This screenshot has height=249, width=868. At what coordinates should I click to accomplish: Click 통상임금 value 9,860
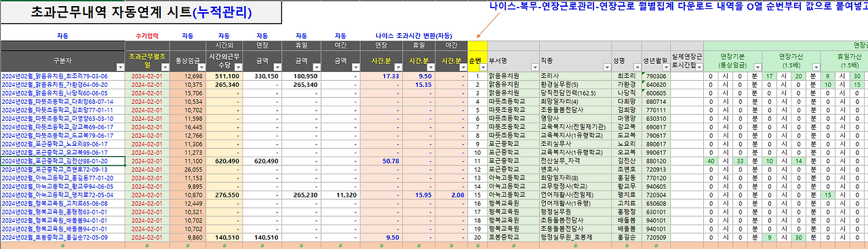tap(187, 237)
